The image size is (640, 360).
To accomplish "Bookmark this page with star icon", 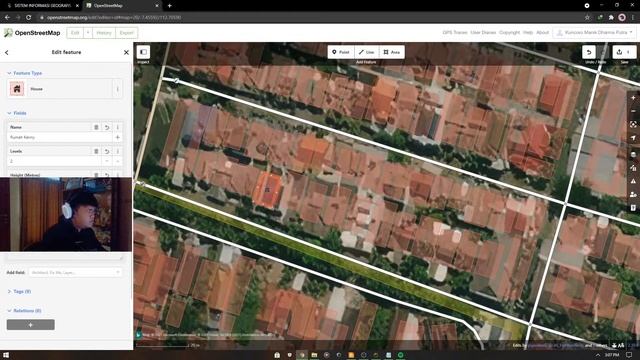I will coord(587,18).
